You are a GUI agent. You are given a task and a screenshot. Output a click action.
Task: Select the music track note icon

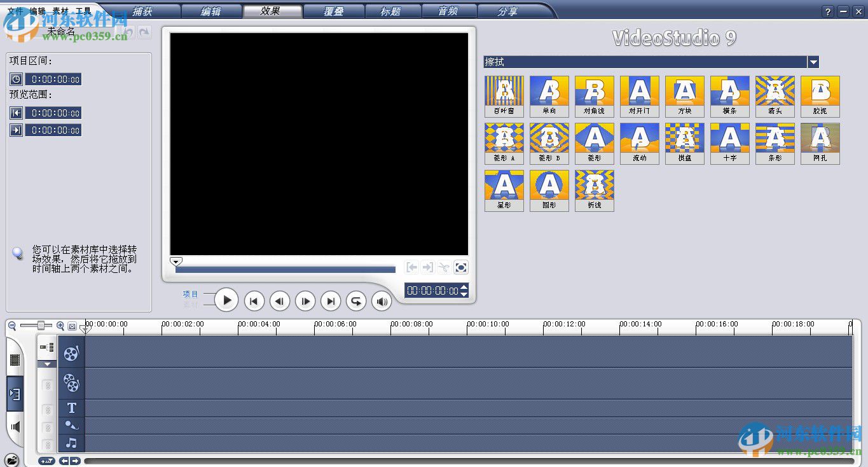(72, 443)
